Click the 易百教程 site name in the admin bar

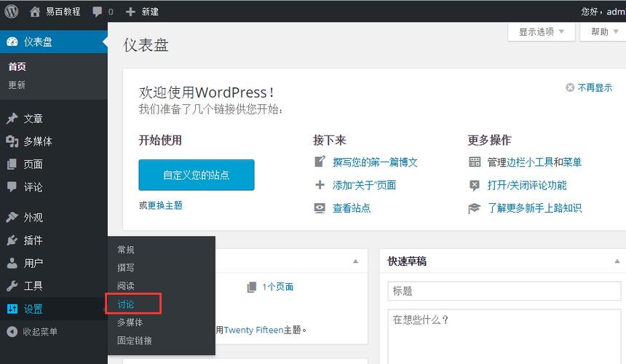(x=63, y=12)
